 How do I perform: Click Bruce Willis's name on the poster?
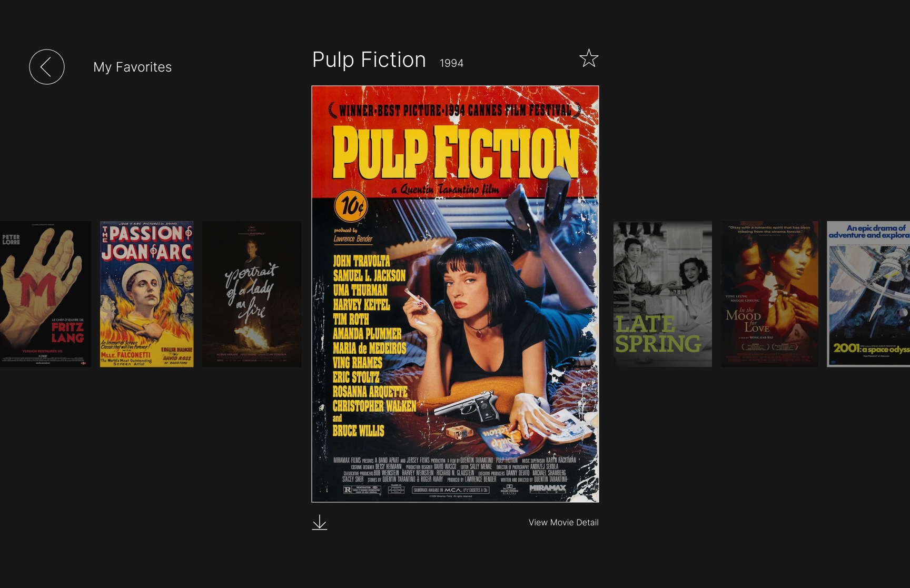coord(359,431)
